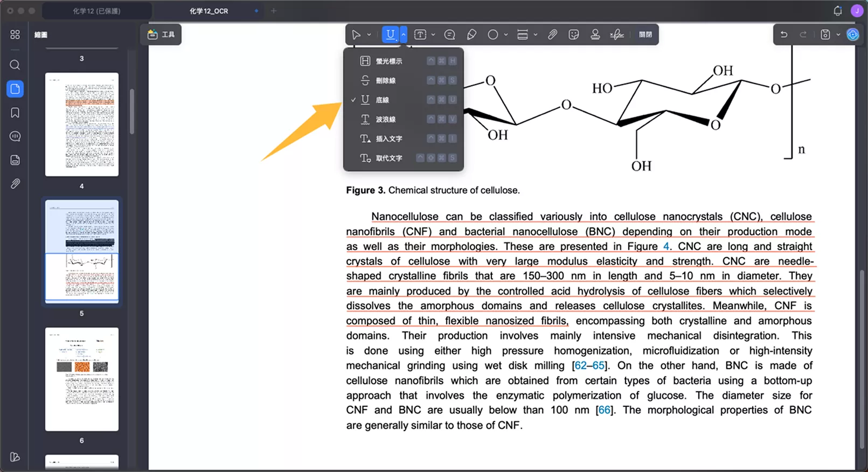
Task: Click the 工具 tools button
Action: click(161, 34)
